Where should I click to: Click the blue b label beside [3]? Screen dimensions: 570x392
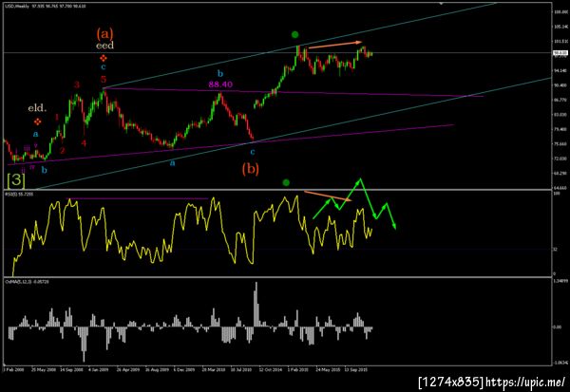tap(44, 170)
